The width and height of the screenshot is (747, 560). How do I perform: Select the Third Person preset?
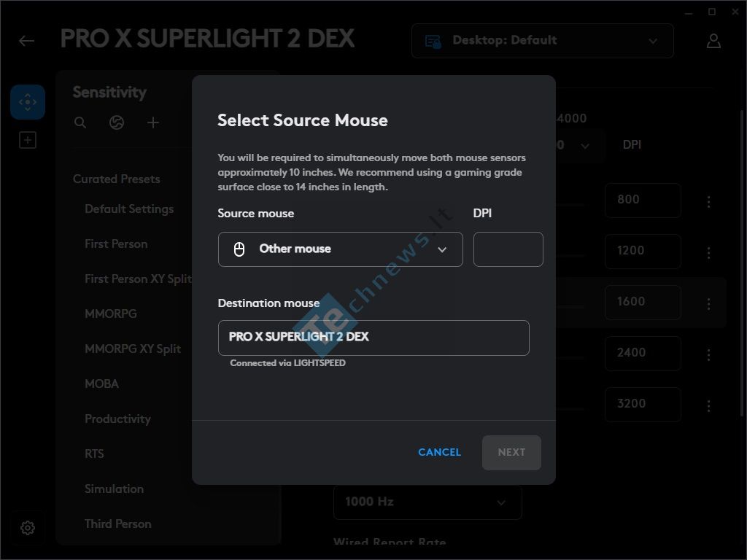118,524
